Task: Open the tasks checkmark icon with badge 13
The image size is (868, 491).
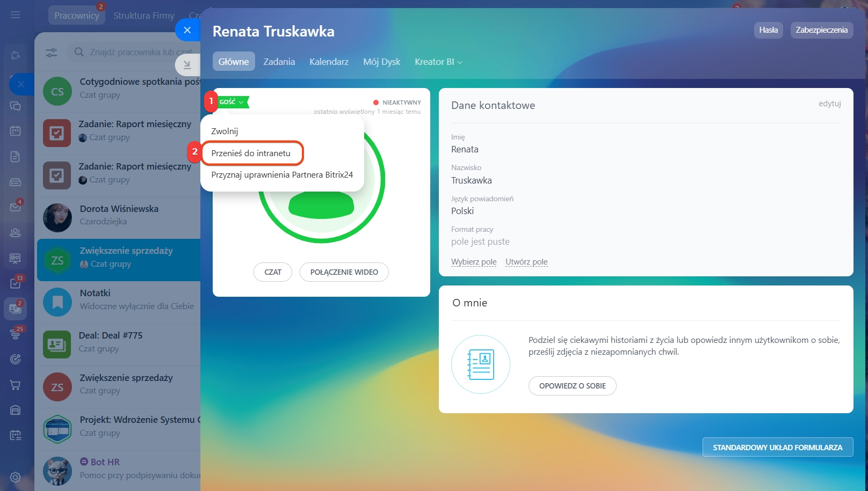Action: [15, 283]
